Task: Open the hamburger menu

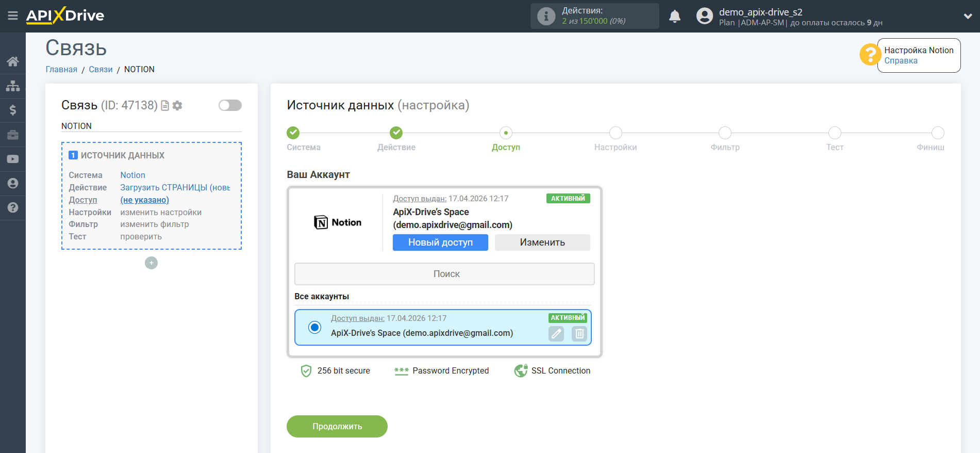Action: [x=13, y=16]
